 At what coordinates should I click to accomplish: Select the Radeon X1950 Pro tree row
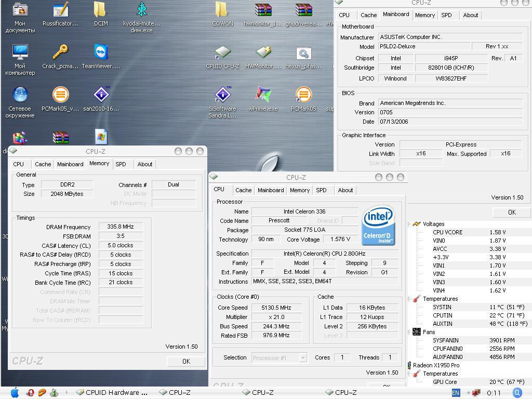(x=436, y=365)
